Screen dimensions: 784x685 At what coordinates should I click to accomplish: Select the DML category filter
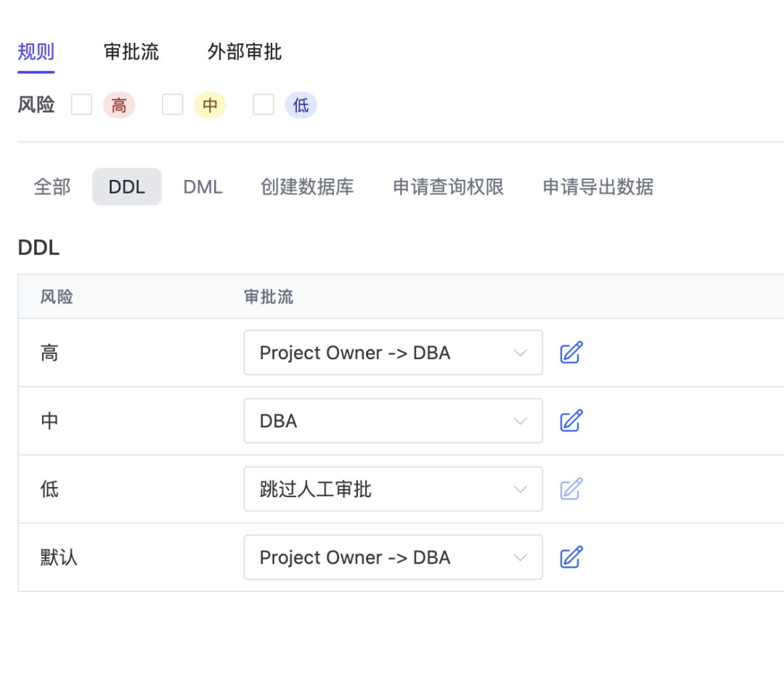pyautogui.click(x=203, y=187)
